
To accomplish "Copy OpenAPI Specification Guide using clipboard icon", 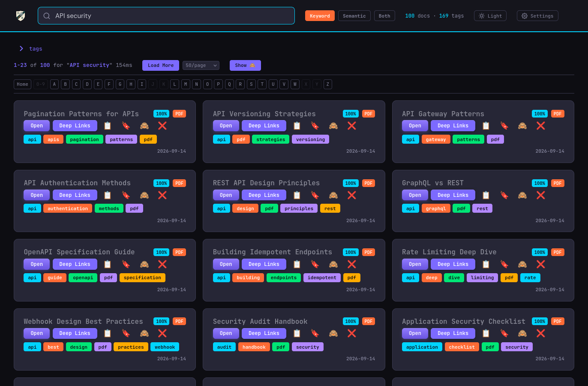I will tap(108, 264).
